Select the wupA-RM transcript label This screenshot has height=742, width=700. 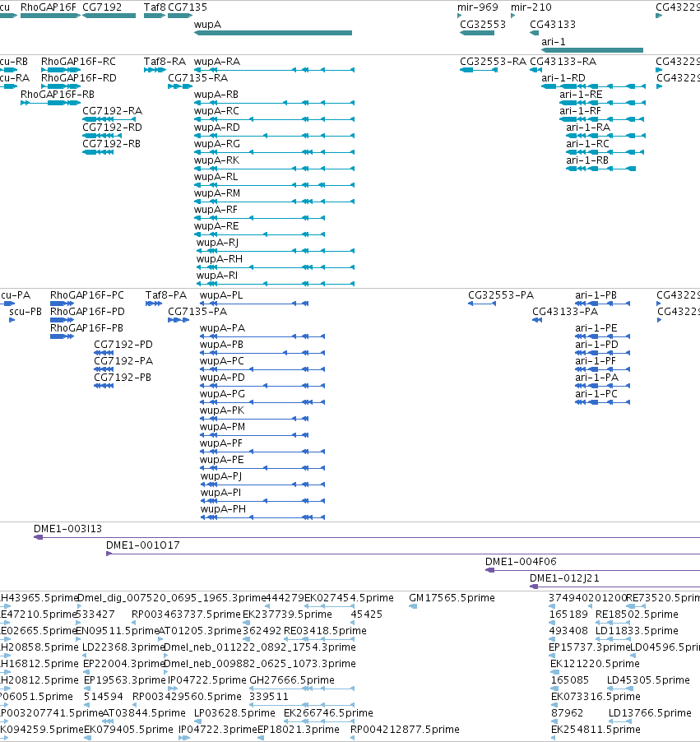click(217, 193)
